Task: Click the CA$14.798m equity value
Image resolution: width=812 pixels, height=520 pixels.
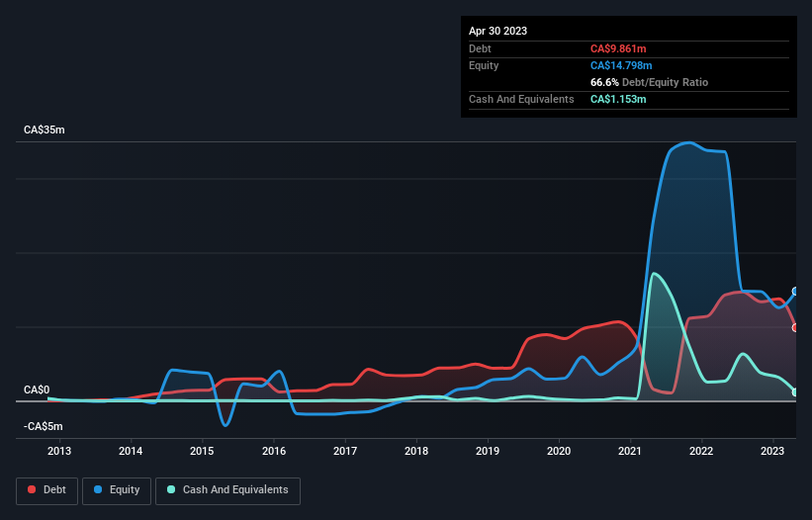Action: [x=621, y=65]
